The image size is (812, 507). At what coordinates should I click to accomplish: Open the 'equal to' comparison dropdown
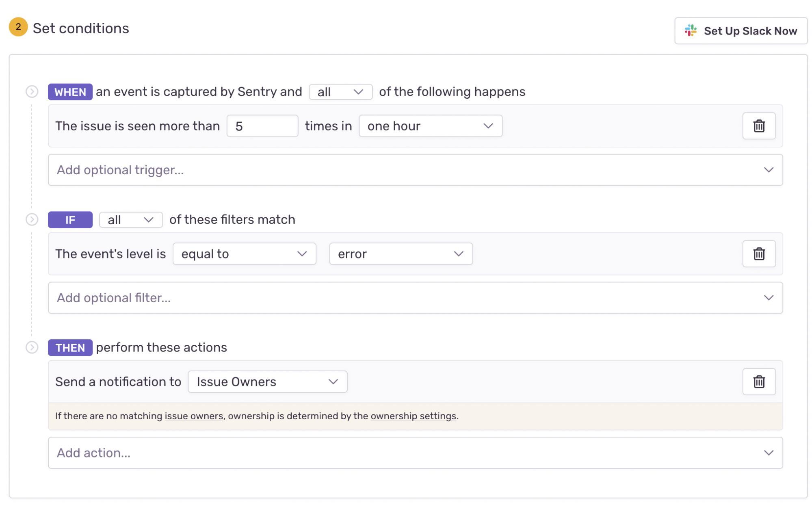(244, 254)
